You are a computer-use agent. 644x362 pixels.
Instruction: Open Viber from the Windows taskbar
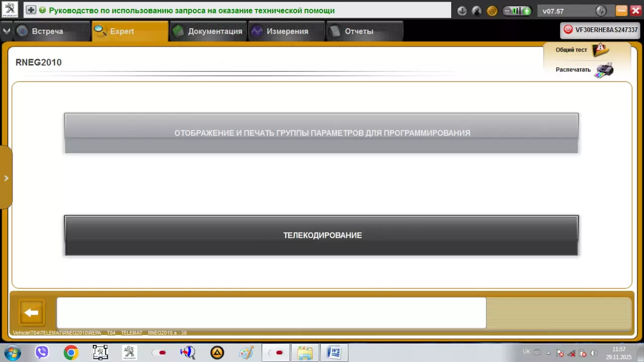pos(42,353)
